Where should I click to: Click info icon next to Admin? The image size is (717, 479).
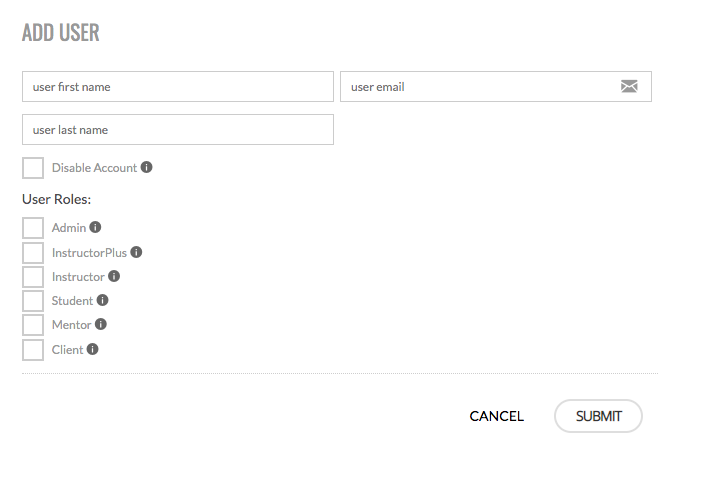(96, 228)
